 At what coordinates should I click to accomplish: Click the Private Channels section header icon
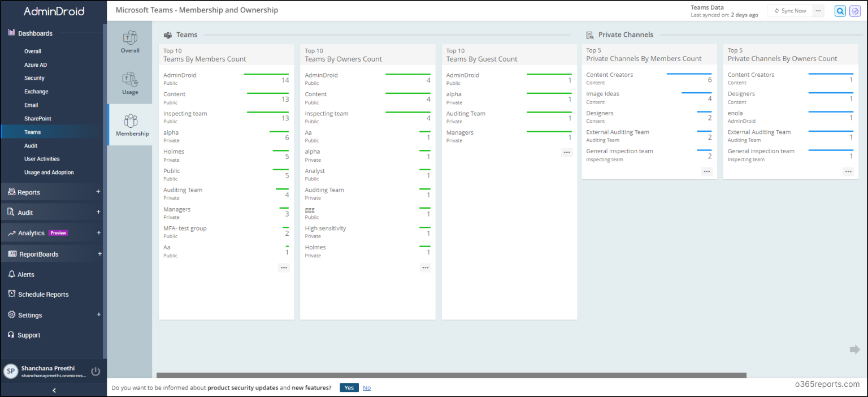[x=590, y=35]
